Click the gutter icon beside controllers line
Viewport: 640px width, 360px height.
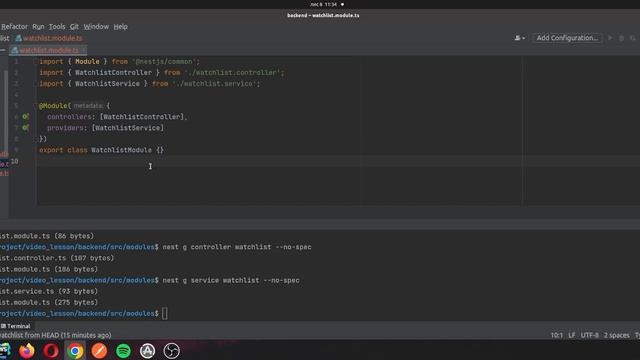pyautogui.click(x=25, y=117)
